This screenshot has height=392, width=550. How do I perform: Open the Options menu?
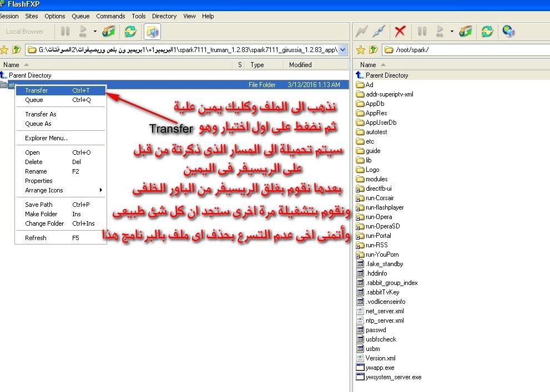(55, 16)
